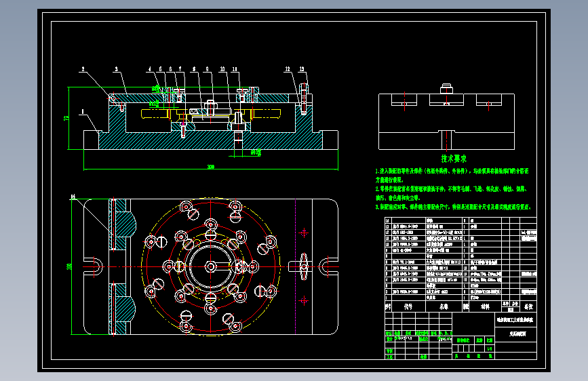Click the 代号 column header in parts list
Viewport: 588px width, 381px height.
(408, 306)
